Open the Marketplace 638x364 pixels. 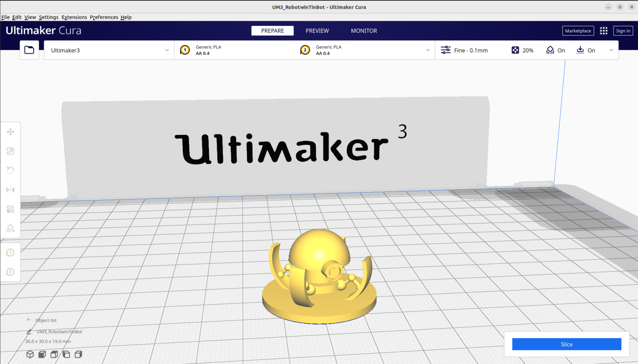(578, 31)
